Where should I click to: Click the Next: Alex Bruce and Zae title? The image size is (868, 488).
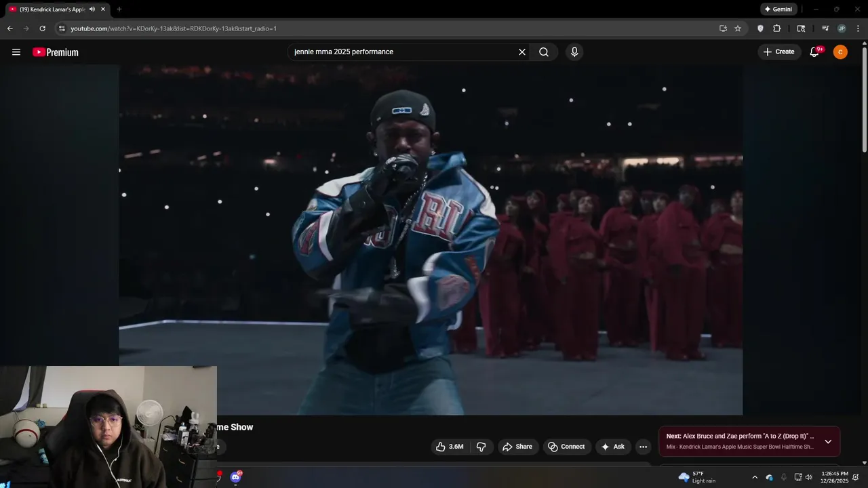740,436
